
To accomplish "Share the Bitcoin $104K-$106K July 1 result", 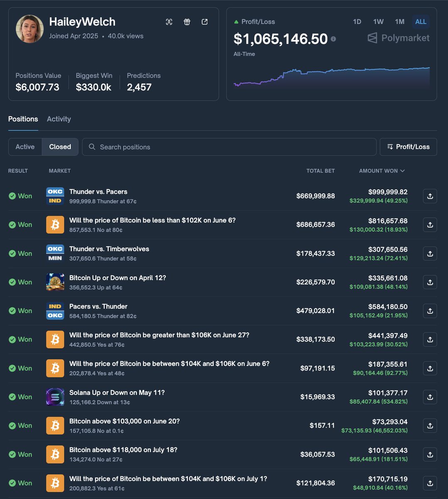I will tap(430, 483).
